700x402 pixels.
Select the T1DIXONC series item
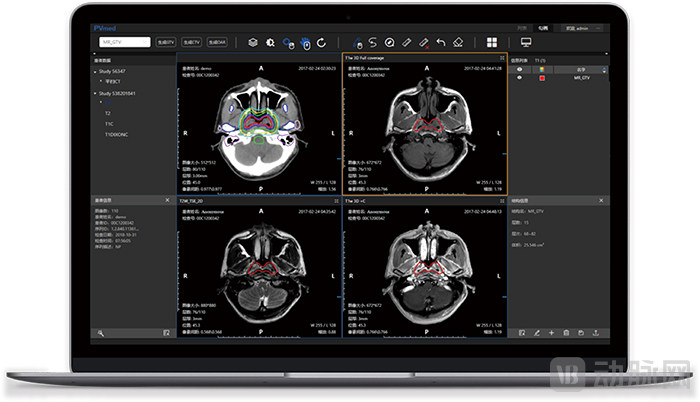[117, 134]
